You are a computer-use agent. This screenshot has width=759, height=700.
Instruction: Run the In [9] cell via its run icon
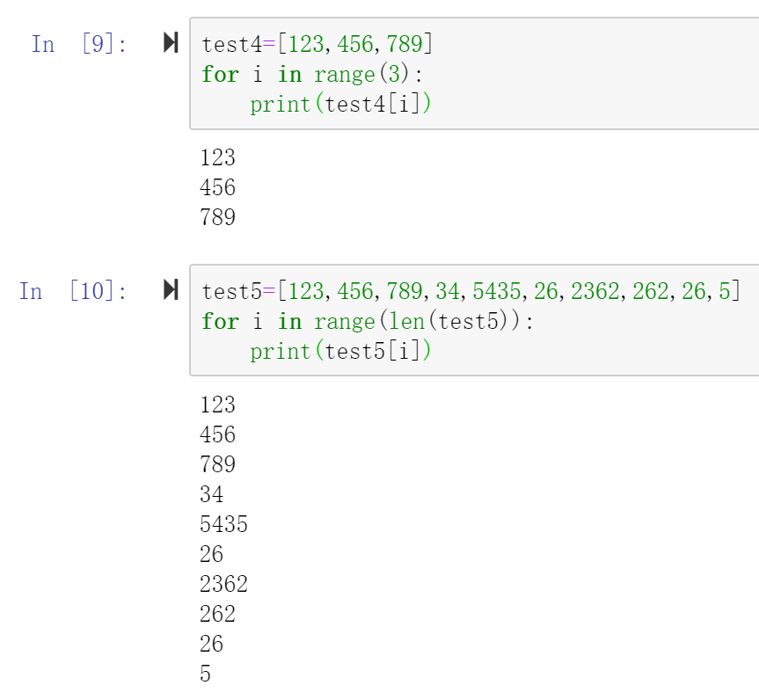point(172,43)
